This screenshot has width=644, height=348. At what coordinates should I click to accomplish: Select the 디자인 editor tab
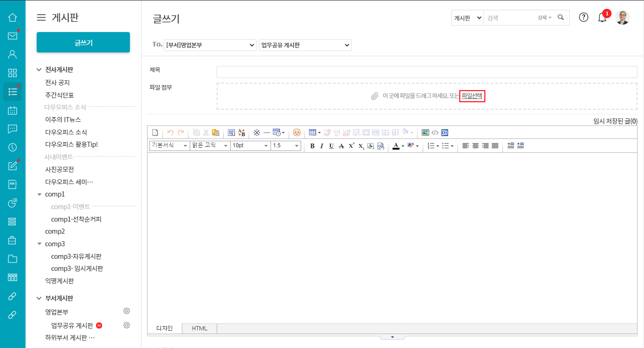[164, 328]
